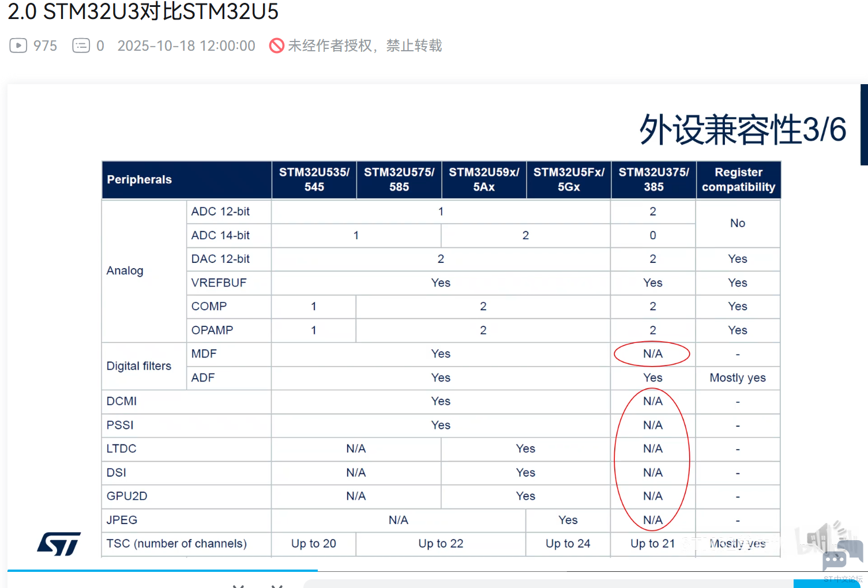Click the 'Register compatibility' column header
Image resolution: width=868 pixels, height=588 pixels.
point(738,179)
